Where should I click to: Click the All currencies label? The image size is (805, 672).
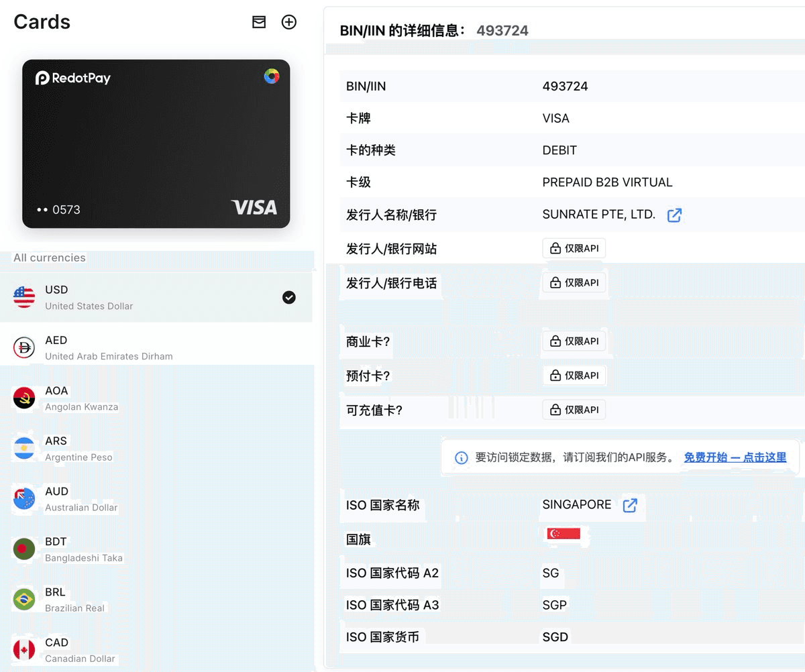[50, 258]
